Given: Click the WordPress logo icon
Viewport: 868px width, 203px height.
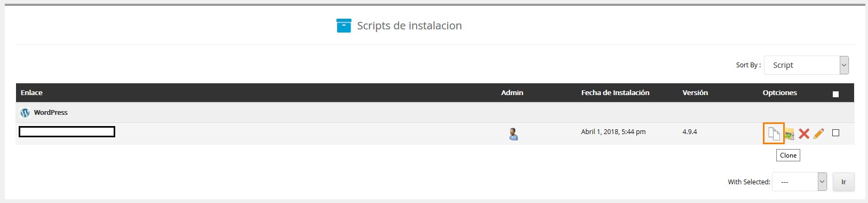Looking at the screenshot, I should coord(25,113).
